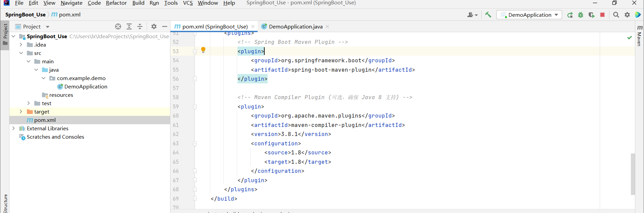Close the pom.xml editor tab
This screenshot has width=644, height=213.
tap(253, 26)
